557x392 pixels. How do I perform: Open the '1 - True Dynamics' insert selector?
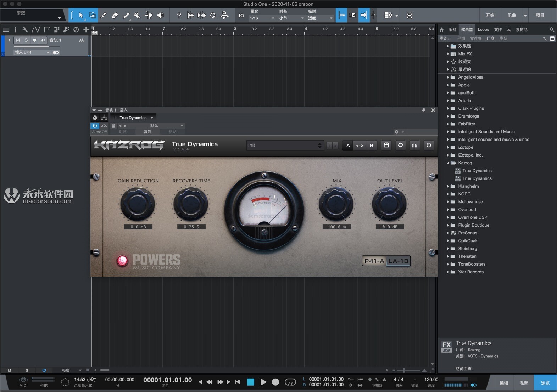click(x=133, y=118)
